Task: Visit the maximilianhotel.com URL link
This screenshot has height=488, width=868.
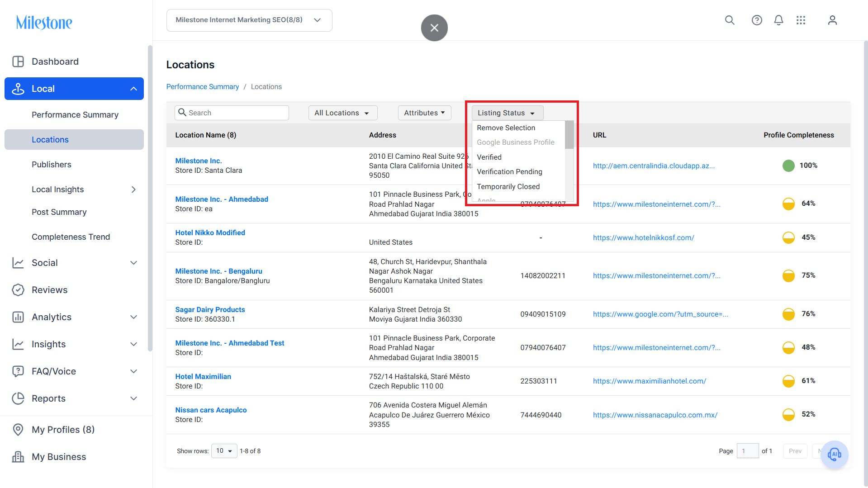Action: click(x=650, y=381)
